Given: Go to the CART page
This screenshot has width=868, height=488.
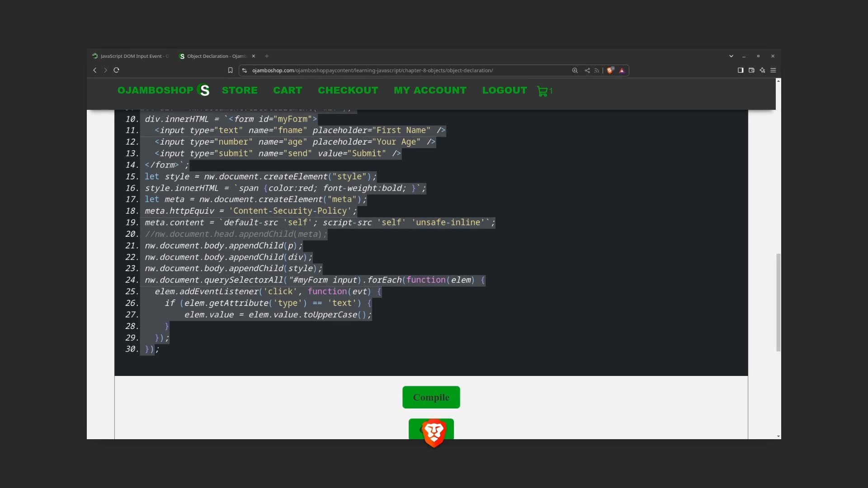Looking at the screenshot, I should coord(288,90).
